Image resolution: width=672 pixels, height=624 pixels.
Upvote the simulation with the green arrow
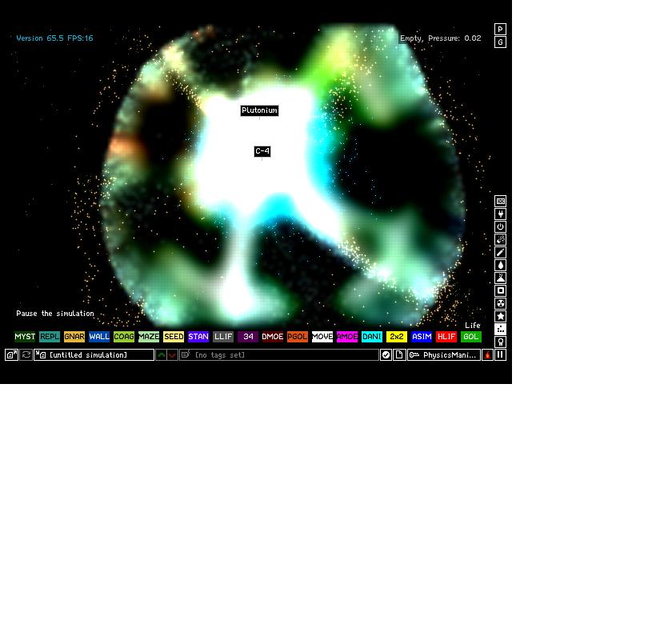161,355
